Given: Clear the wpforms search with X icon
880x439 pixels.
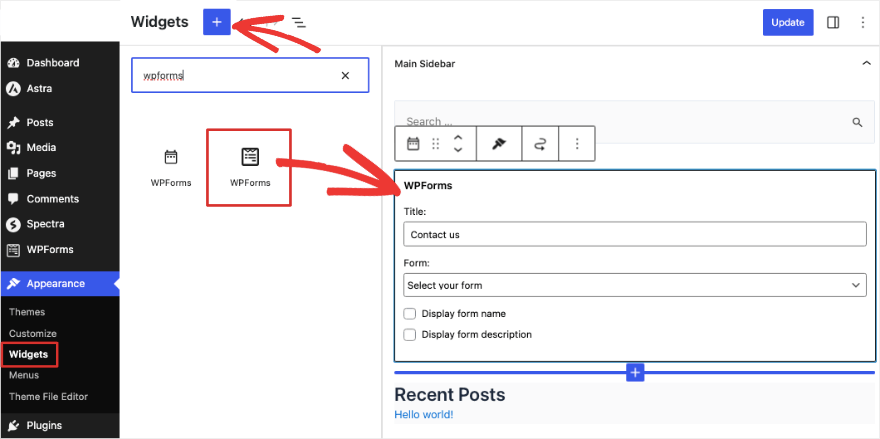Looking at the screenshot, I should point(345,75).
